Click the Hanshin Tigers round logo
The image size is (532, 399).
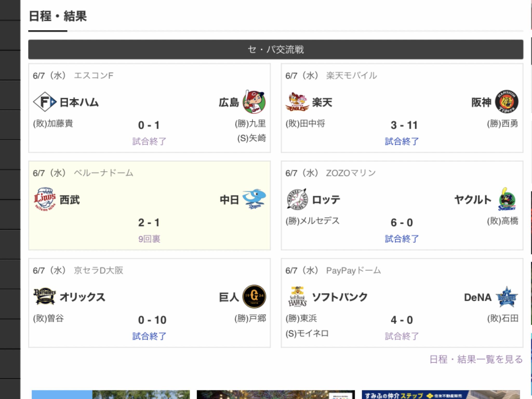(x=507, y=102)
